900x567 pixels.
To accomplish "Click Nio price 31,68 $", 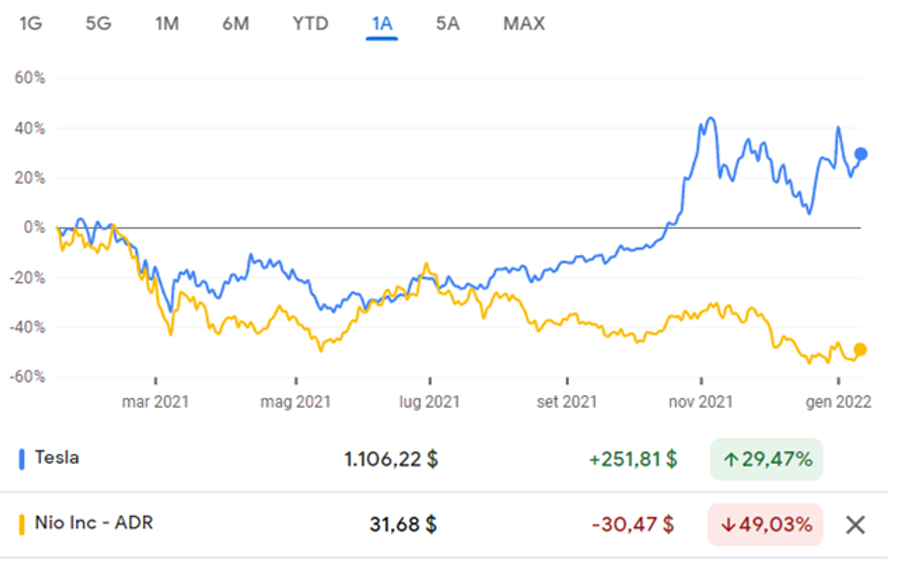I will pos(403,525).
